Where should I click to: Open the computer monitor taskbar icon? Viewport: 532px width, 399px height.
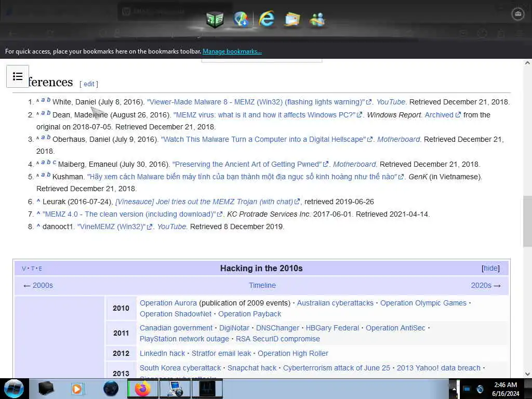pos(175,389)
